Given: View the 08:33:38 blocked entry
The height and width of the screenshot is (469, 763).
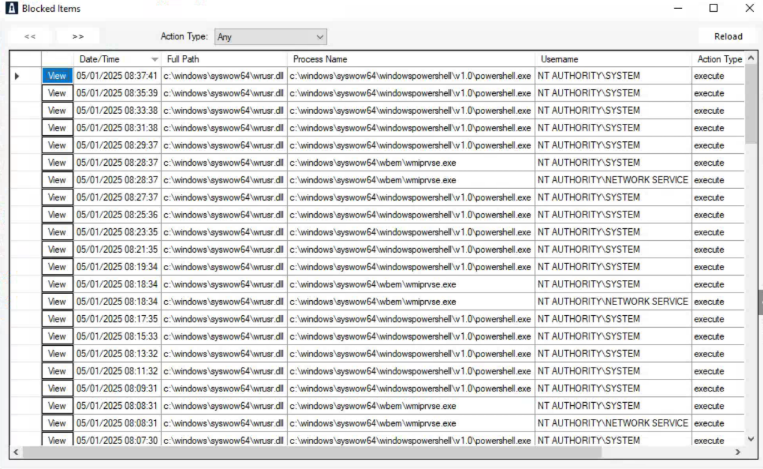Looking at the screenshot, I should [57, 110].
